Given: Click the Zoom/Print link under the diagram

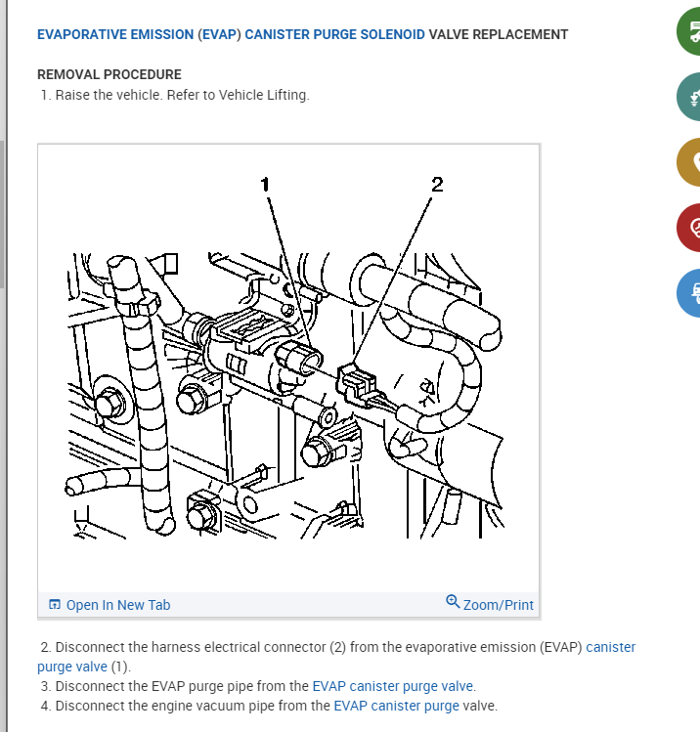Looking at the screenshot, I should [498, 605].
